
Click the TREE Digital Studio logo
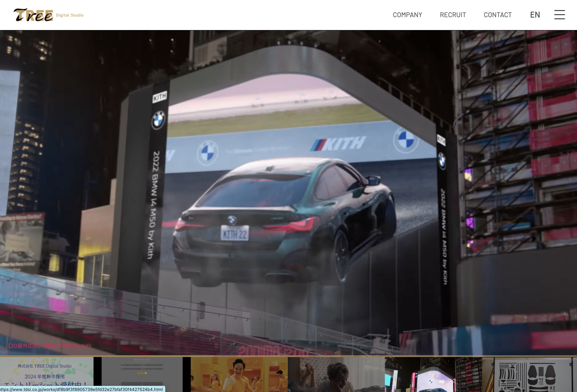[48, 15]
